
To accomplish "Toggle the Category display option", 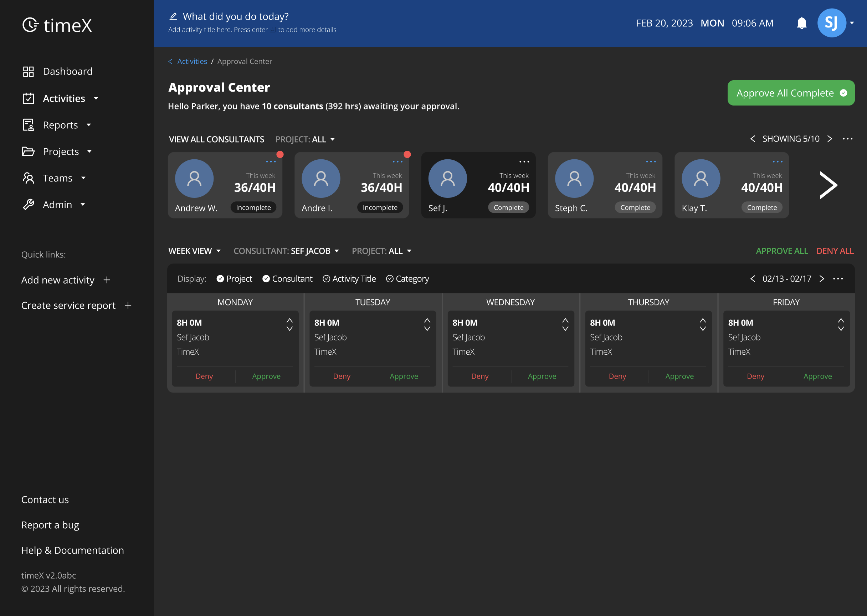I will (x=391, y=279).
